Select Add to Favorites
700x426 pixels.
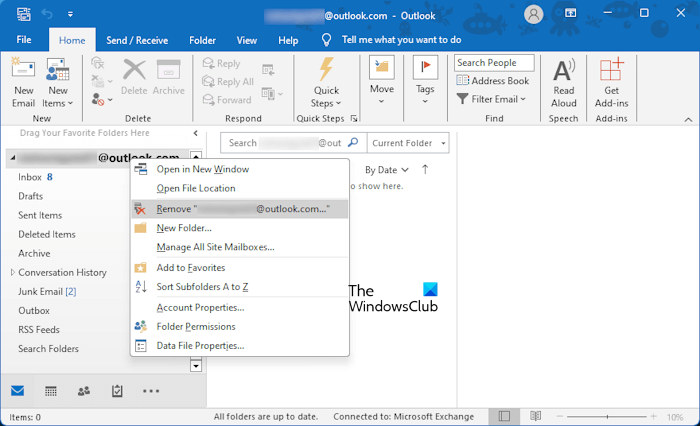pyautogui.click(x=239, y=267)
